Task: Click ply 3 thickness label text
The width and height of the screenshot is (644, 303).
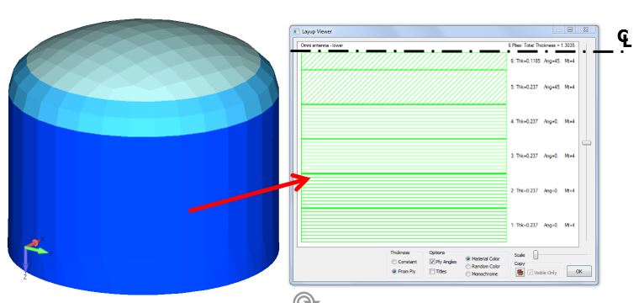Action: 525,157
